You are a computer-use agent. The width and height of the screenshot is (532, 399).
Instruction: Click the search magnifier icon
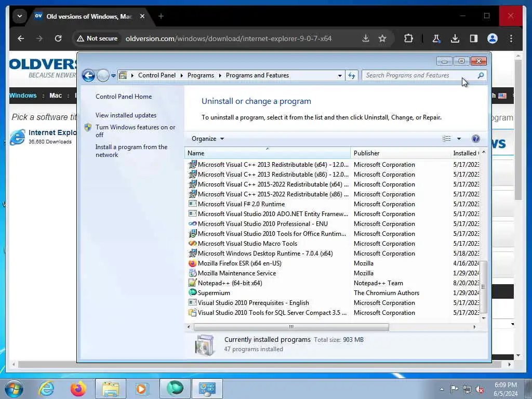pos(481,75)
